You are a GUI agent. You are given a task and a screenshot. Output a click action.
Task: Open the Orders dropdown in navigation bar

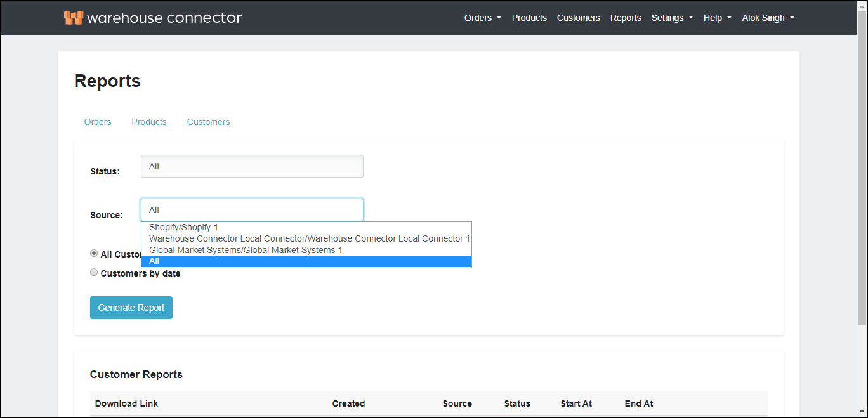coord(478,18)
